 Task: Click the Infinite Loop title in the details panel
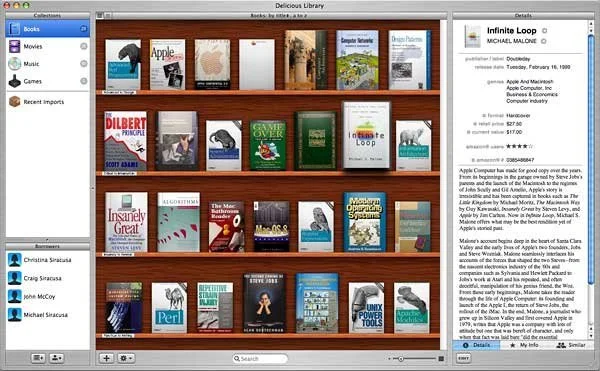click(x=512, y=31)
